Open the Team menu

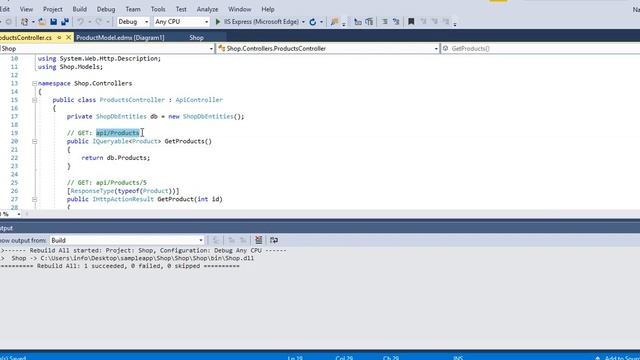[x=133, y=9]
